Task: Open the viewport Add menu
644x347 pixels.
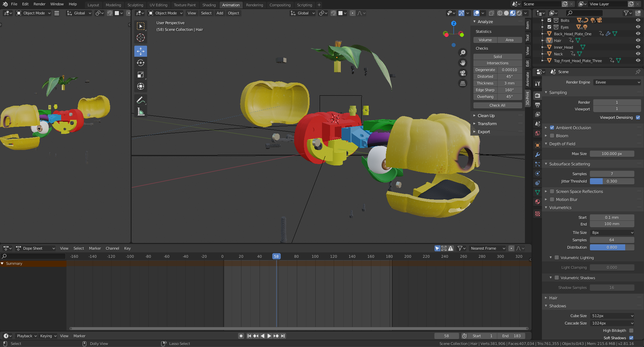Action: pyautogui.click(x=220, y=13)
